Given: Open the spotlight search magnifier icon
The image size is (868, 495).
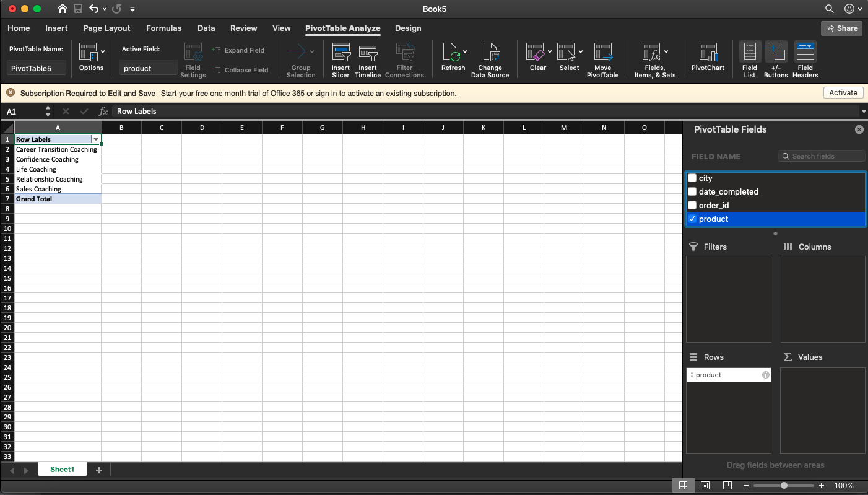Looking at the screenshot, I should click(x=830, y=9).
